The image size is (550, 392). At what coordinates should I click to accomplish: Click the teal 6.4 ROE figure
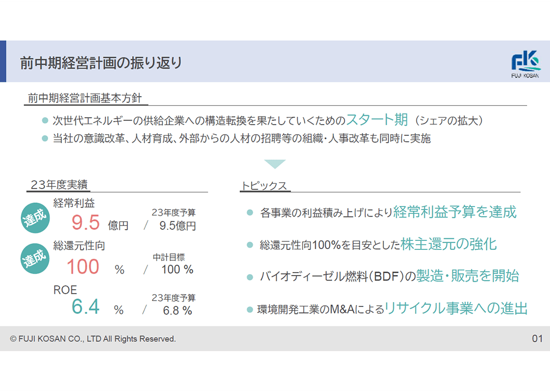point(86,307)
